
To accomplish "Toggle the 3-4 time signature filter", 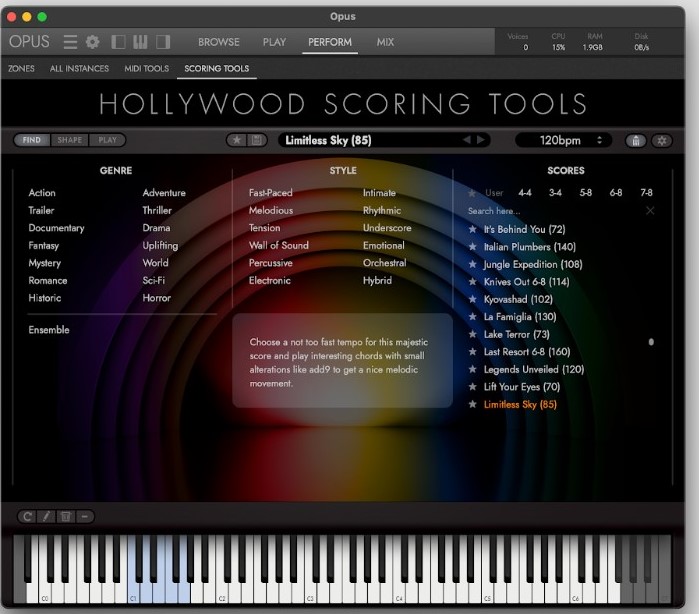I will pos(555,193).
